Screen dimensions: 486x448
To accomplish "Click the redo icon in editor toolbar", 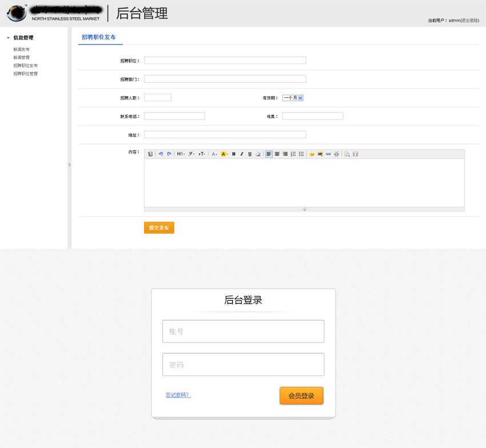I will pyautogui.click(x=169, y=154).
